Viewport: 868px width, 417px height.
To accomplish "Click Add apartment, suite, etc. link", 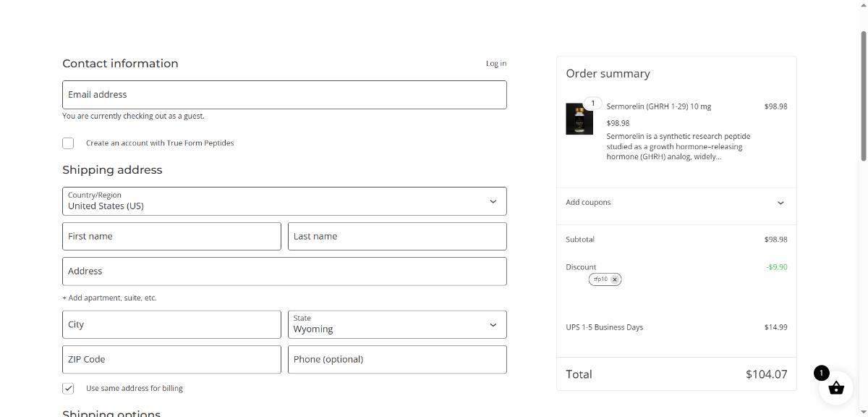I will [109, 298].
